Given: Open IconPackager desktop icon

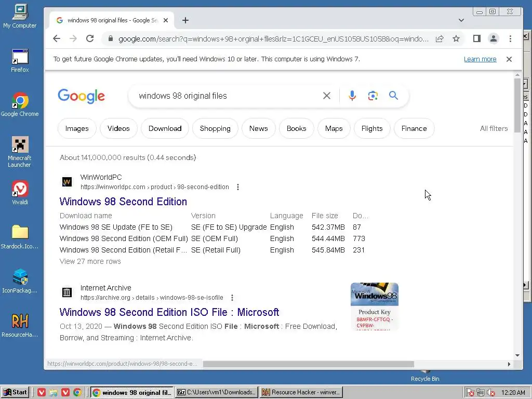Looking at the screenshot, I should pos(20,281).
